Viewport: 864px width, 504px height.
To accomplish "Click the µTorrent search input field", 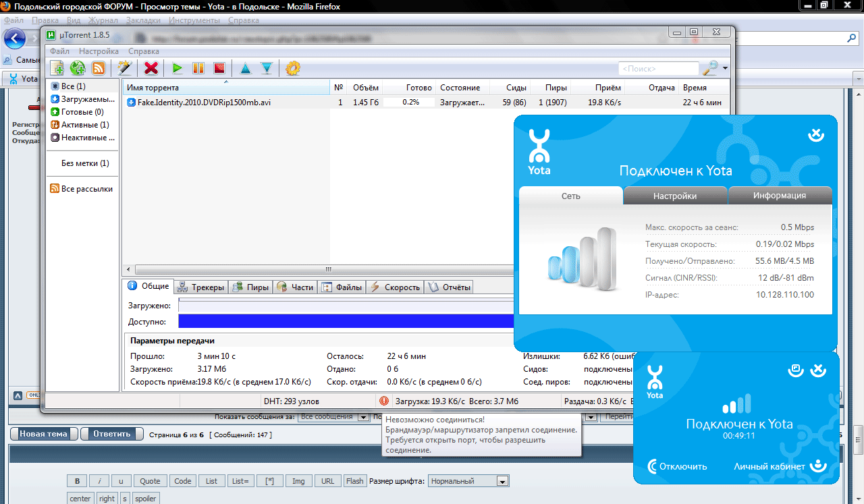I will point(658,69).
